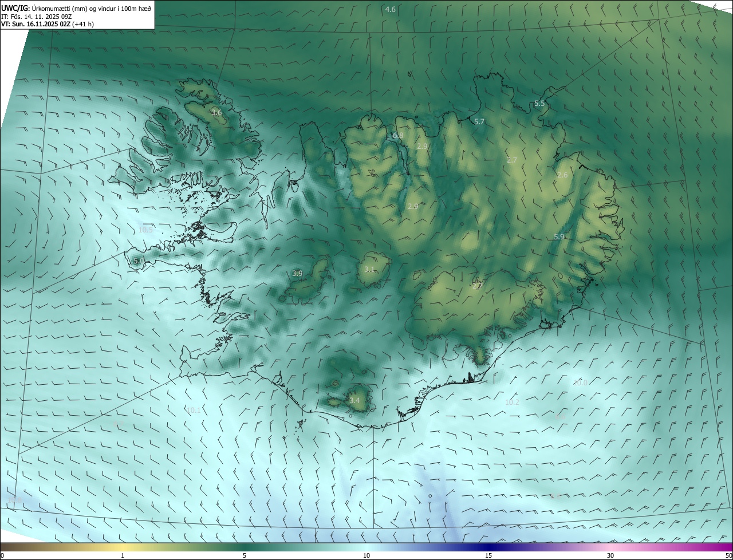Click the 5.7 value label
Screen dimensions: 733x560
(479, 121)
